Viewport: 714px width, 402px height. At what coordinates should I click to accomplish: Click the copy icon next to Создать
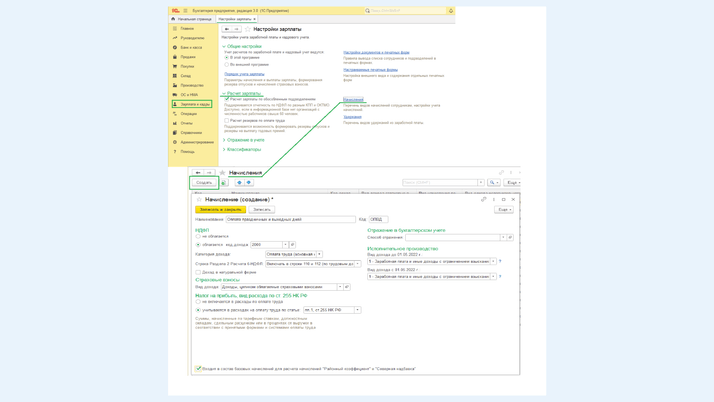click(x=224, y=183)
